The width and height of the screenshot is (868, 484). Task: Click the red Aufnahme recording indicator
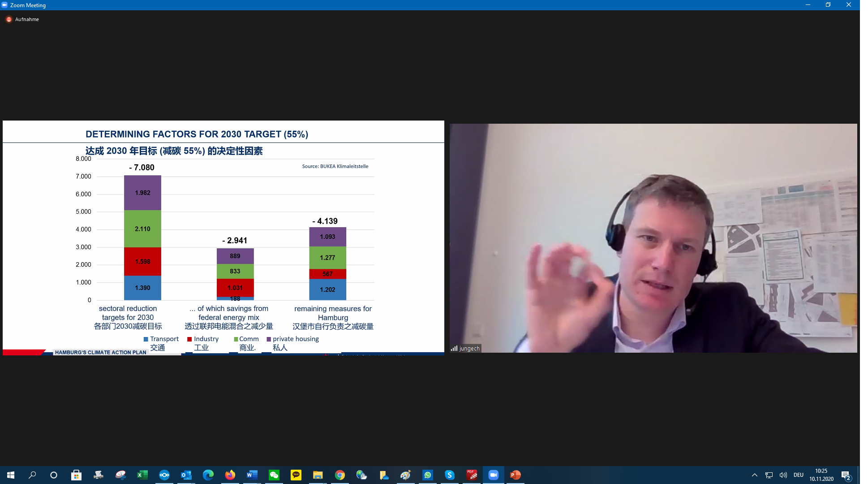tap(9, 19)
